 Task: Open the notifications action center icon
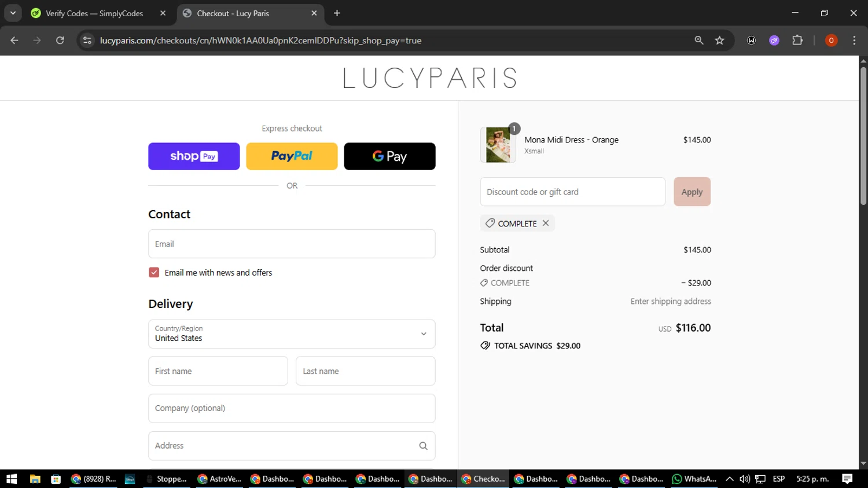tap(847, 479)
